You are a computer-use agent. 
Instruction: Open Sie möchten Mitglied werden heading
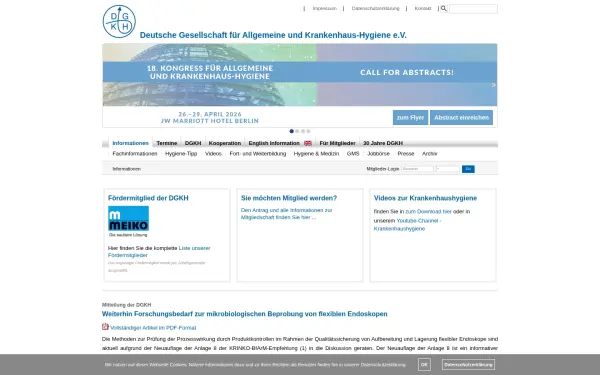point(289,198)
